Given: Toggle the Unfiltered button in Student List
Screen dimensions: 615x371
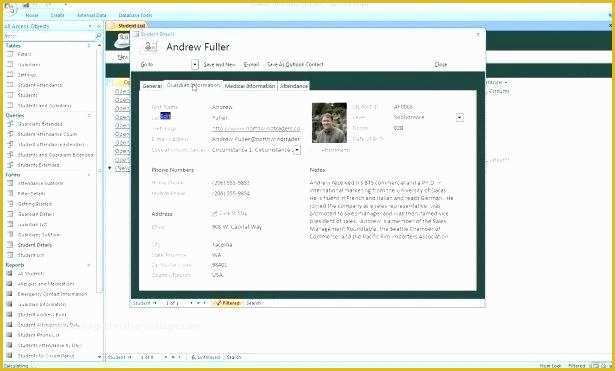Looking at the screenshot, I should [x=206, y=357].
